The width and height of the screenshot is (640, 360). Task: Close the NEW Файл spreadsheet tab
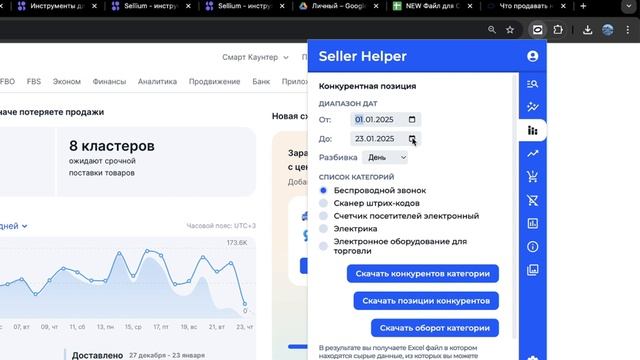point(470,6)
